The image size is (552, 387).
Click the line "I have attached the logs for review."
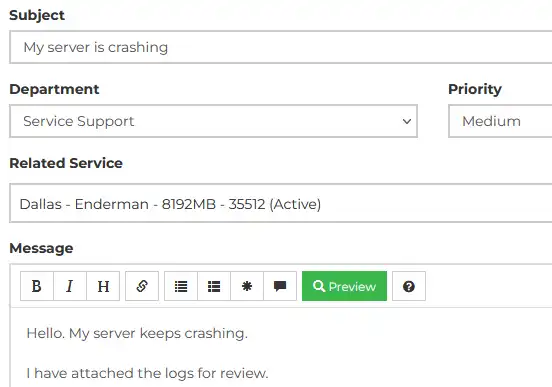147,373
